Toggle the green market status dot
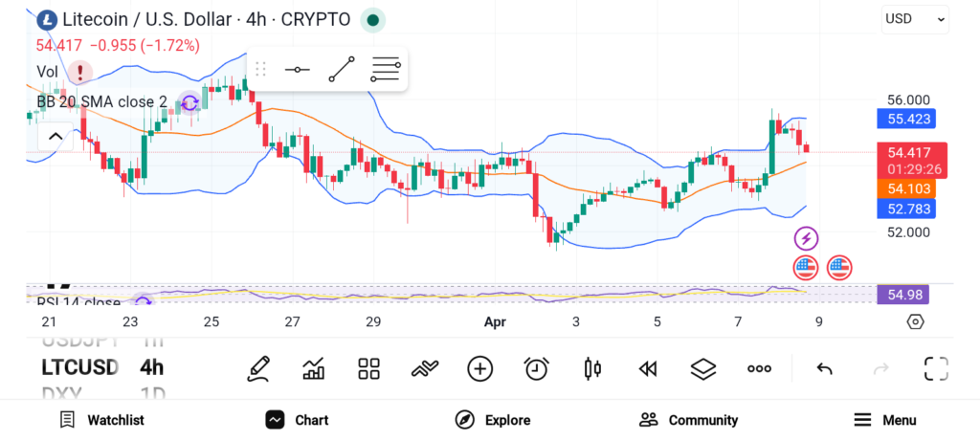Image resolution: width=980 pixels, height=441 pixels. 373,19
